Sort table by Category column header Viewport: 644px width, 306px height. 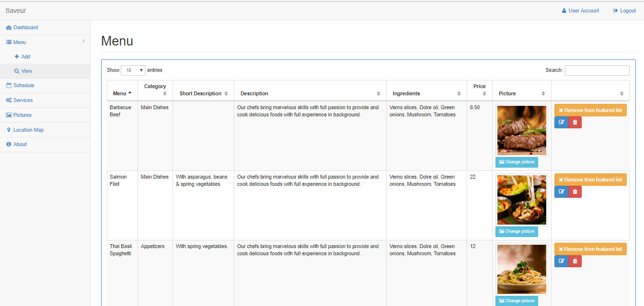click(155, 90)
